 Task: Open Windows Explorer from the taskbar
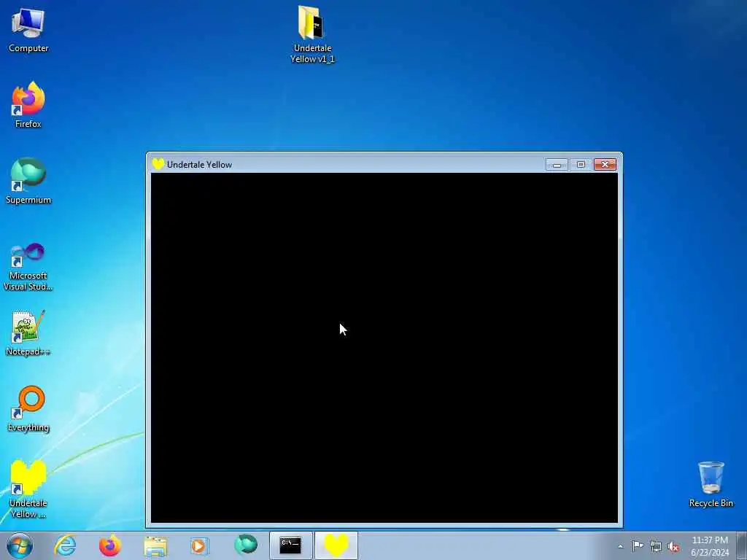coord(155,545)
